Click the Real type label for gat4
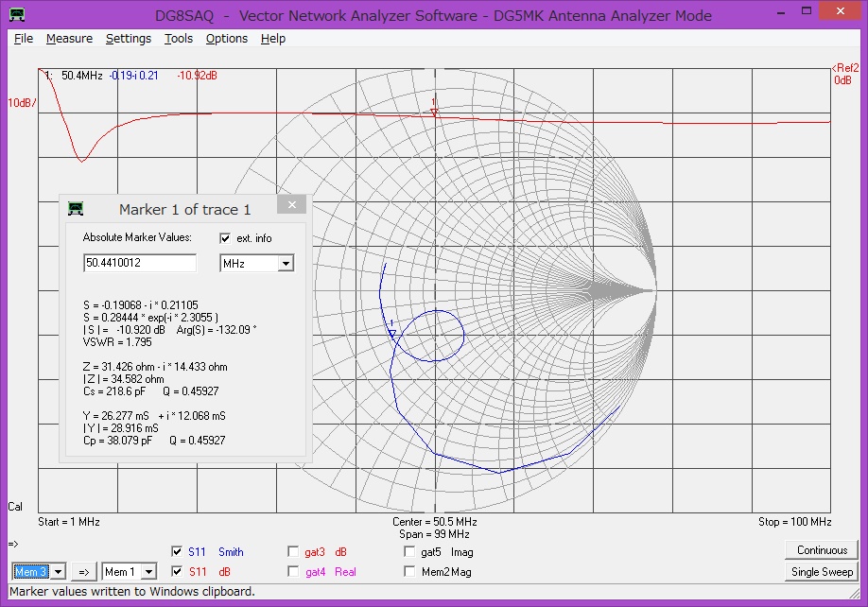868x607 pixels. point(345,572)
